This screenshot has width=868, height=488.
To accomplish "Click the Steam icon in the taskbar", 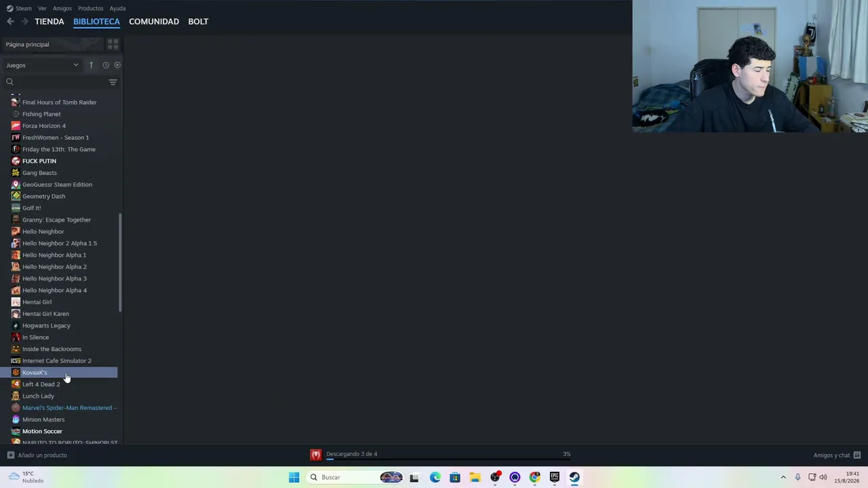I will click(574, 477).
